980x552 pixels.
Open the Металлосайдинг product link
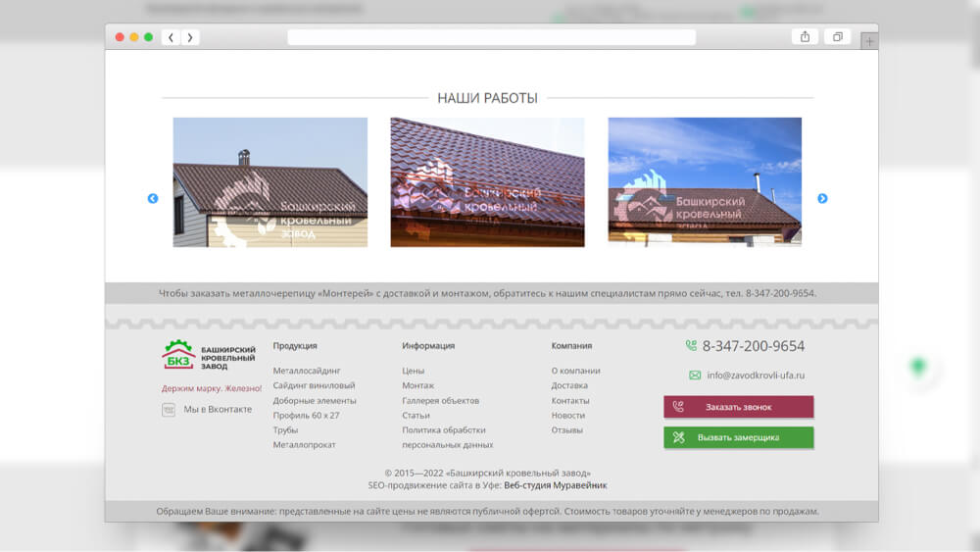click(x=306, y=371)
